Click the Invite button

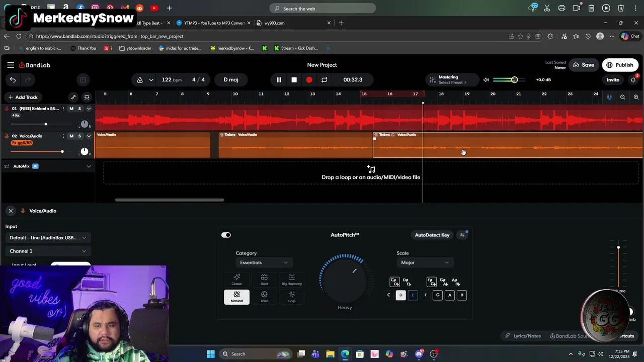tap(613, 79)
